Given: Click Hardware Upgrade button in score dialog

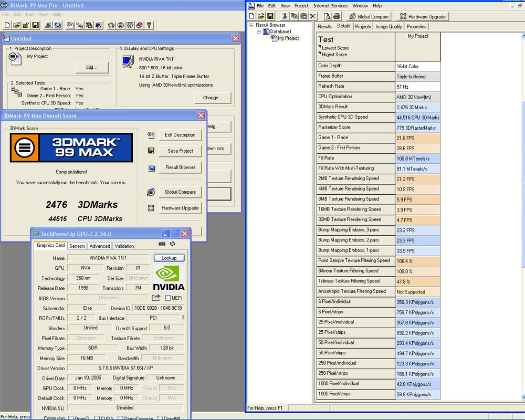Looking at the screenshot, I should click(180, 208).
